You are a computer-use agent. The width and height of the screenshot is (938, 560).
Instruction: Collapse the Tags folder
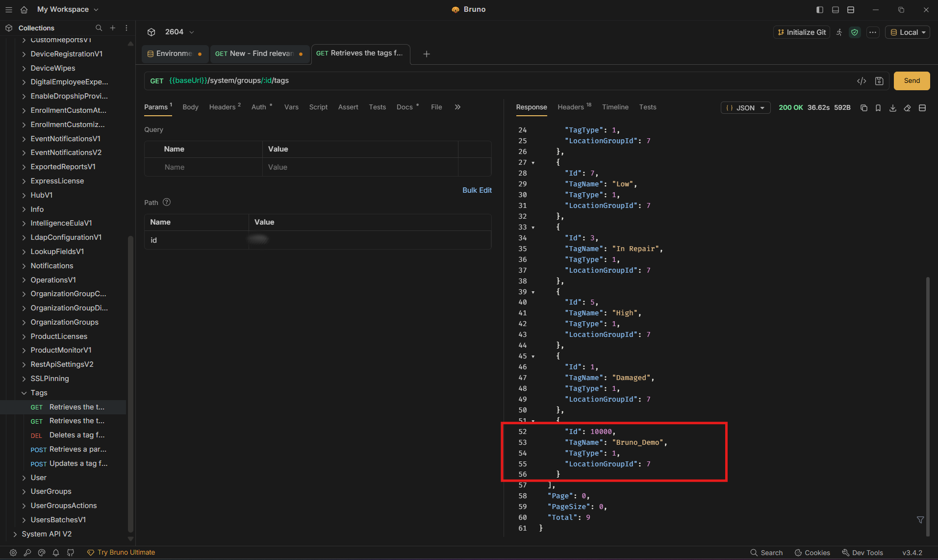(x=24, y=393)
